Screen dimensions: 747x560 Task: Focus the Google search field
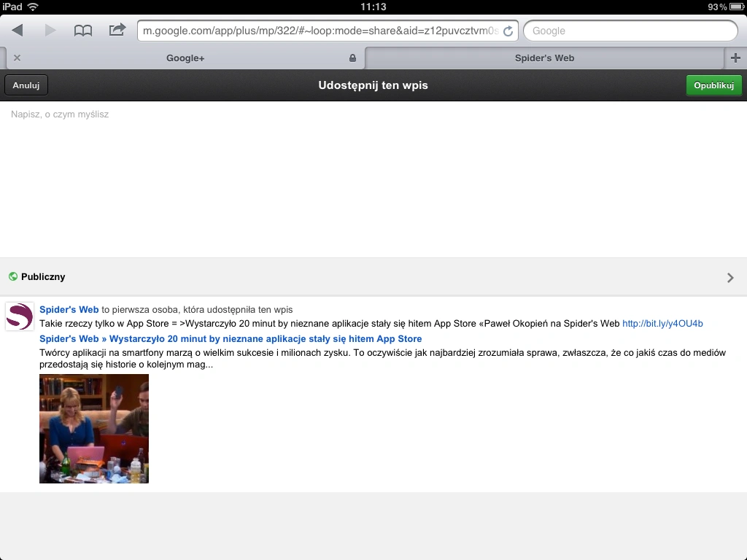click(x=630, y=31)
